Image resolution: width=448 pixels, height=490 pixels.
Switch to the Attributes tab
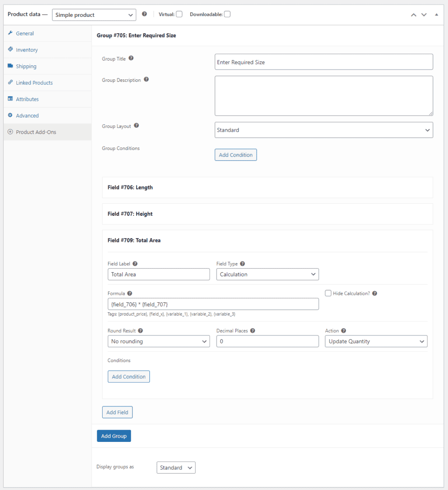[x=26, y=99]
